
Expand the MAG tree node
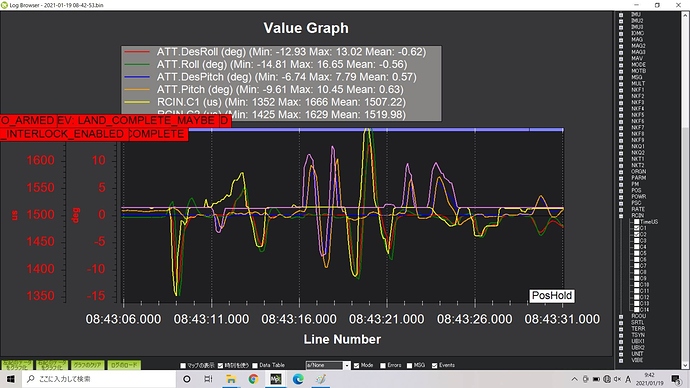(x=621, y=40)
